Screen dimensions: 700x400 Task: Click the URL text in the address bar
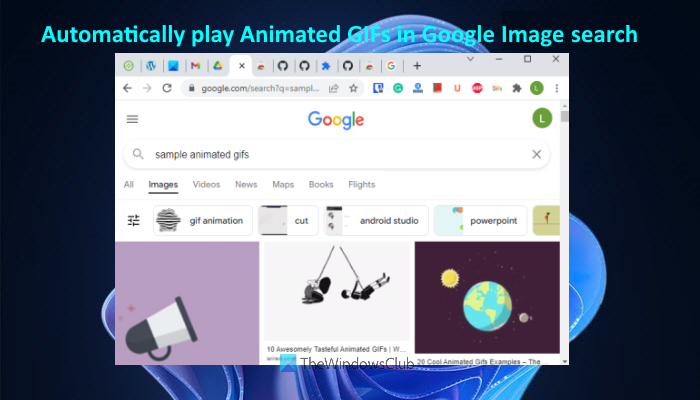point(260,88)
